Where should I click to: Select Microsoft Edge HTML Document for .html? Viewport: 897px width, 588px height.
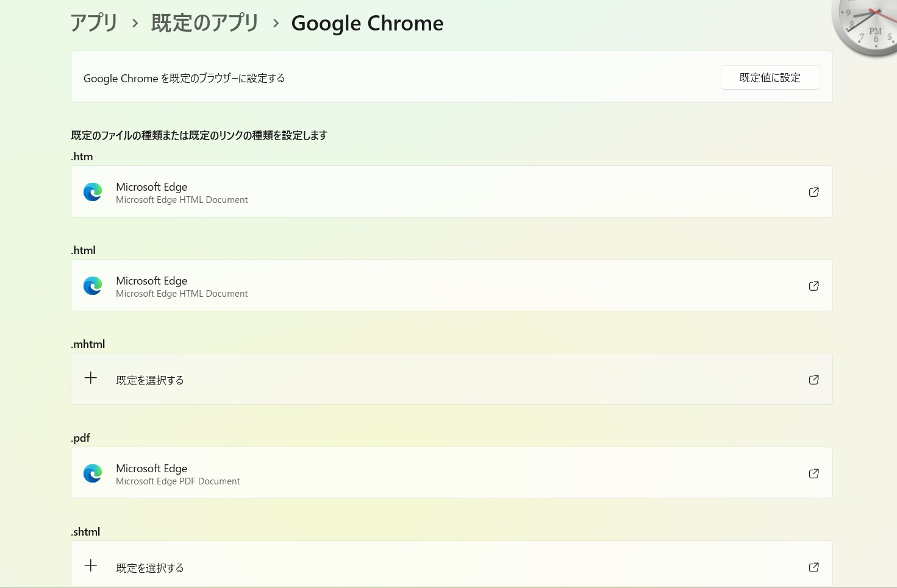[x=182, y=294]
